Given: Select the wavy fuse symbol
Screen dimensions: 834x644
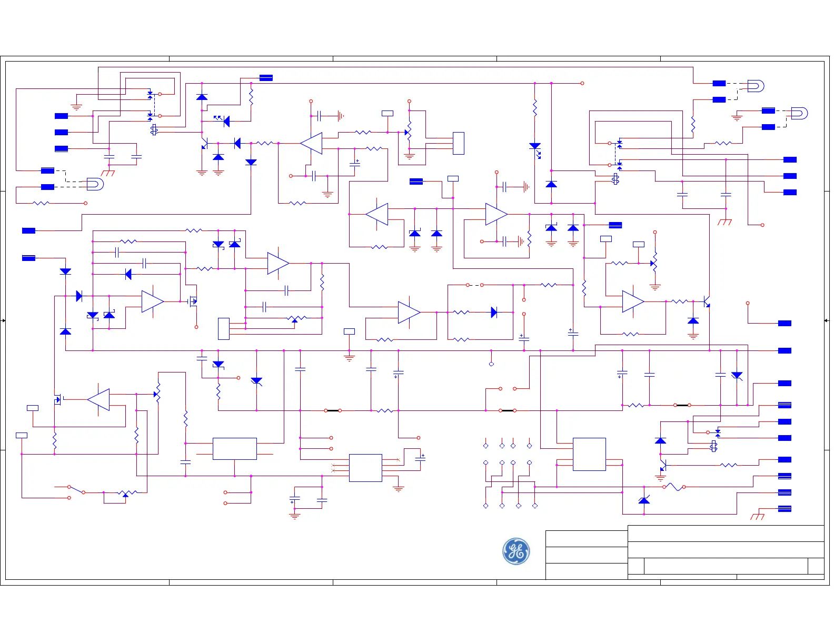Looking at the screenshot, I should 674,487.
